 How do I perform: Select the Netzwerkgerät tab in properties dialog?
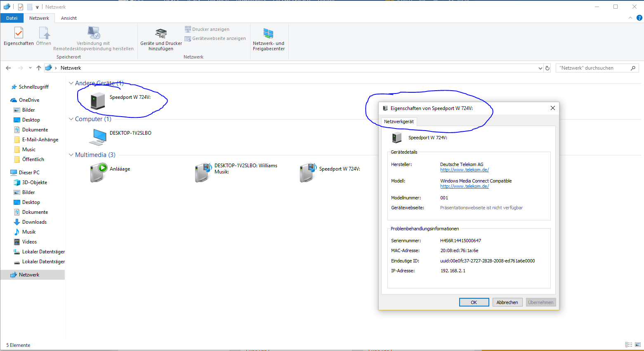coord(399,122)
